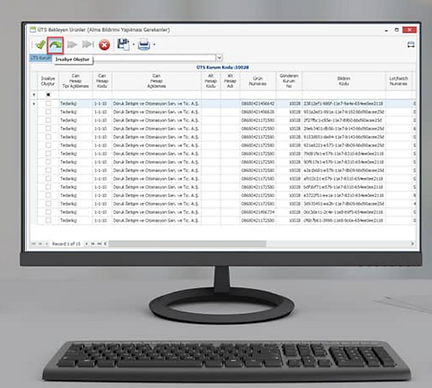
Task: Go to previous record in navigator
Action: pyautogui.click(x=47, y=244)
